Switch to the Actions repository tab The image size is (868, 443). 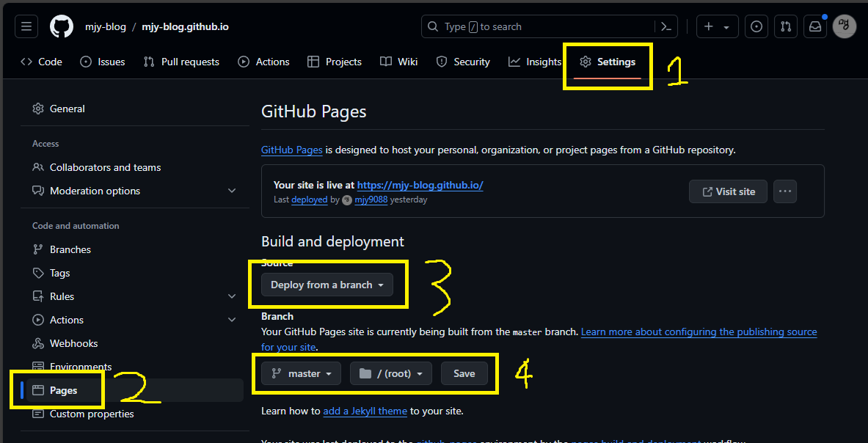(x=264, y=62)
